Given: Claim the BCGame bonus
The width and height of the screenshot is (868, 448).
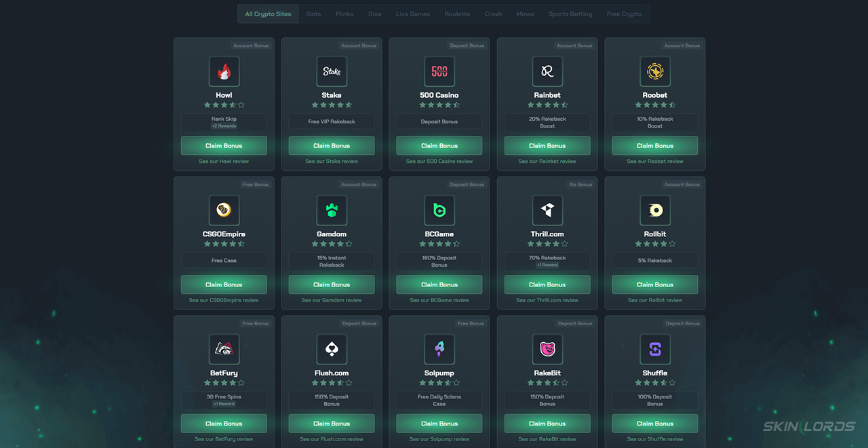Looking at the screenshot, I should tap(439, 284).
